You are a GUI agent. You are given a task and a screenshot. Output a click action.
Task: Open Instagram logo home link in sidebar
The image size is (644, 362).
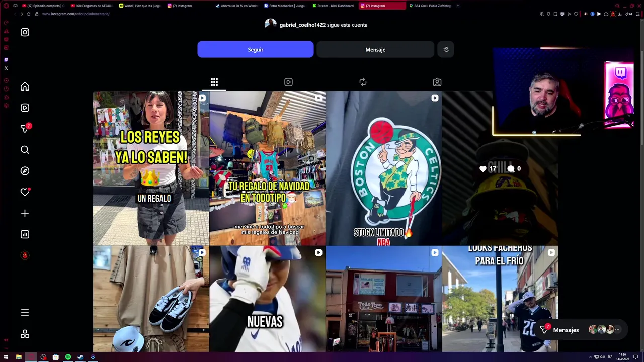coord(25,32)
